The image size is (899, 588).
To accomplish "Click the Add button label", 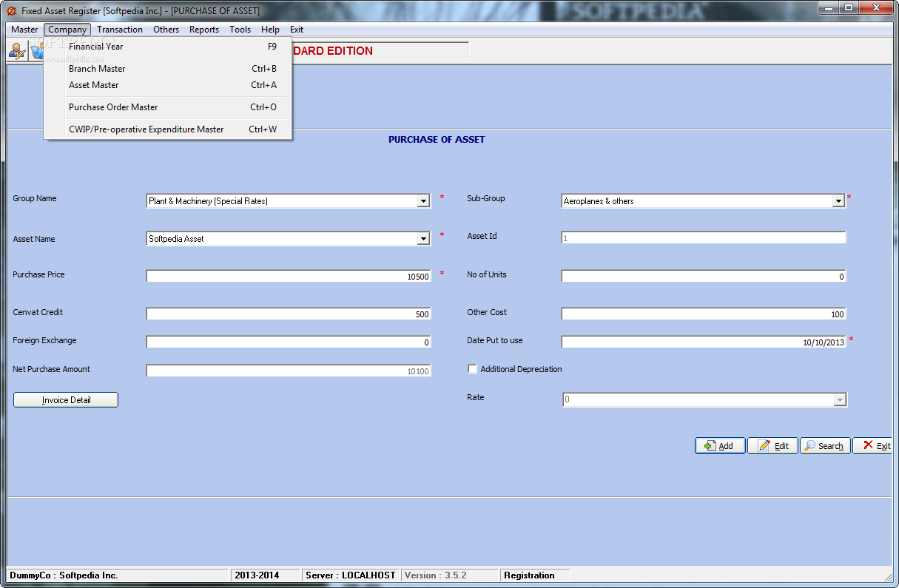I will (726, 446).
